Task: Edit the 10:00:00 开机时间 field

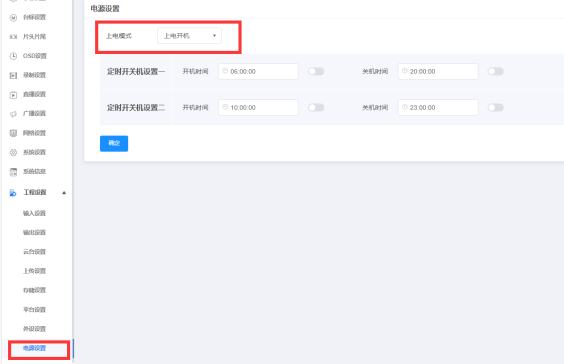Action: [x=258, y=108]
